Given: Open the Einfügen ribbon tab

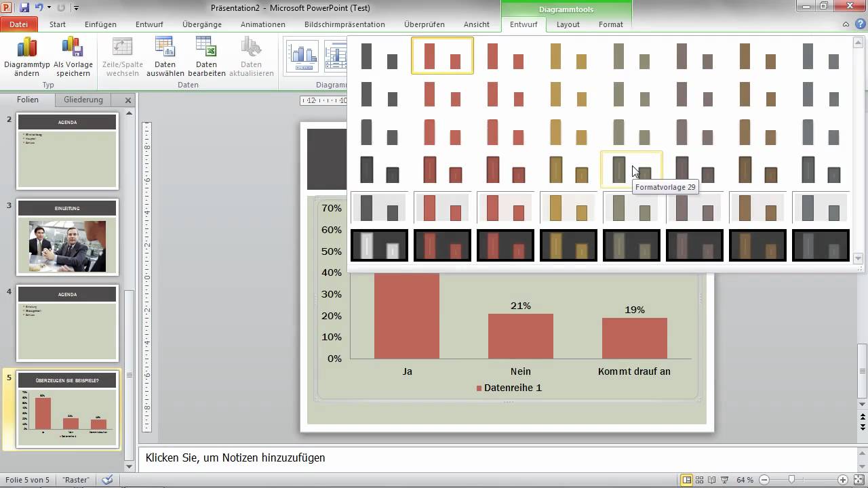Looking at the screenshot, I should coord(100,24).
